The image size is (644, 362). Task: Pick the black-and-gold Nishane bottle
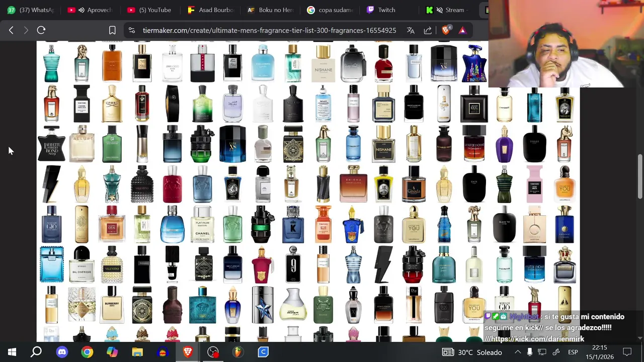[x=383, y=144]
